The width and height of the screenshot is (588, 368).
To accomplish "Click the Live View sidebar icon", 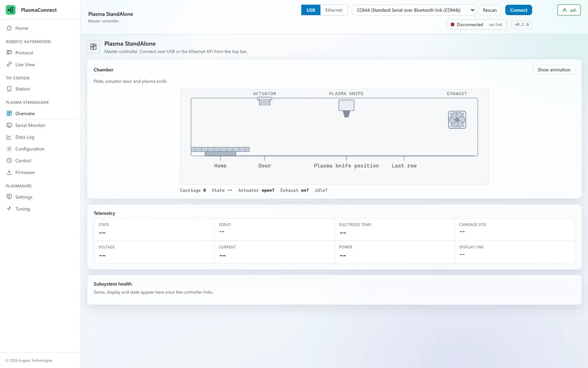I will [10, 65].
